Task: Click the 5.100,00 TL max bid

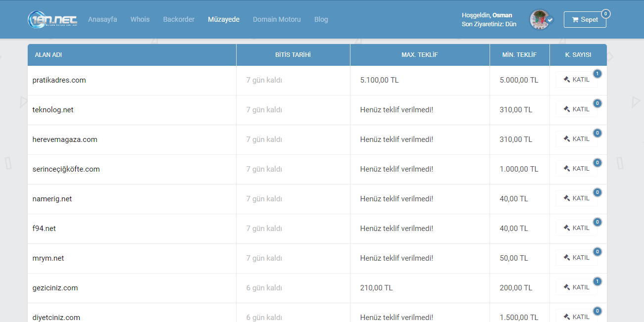Action: (x=379, y=80)
